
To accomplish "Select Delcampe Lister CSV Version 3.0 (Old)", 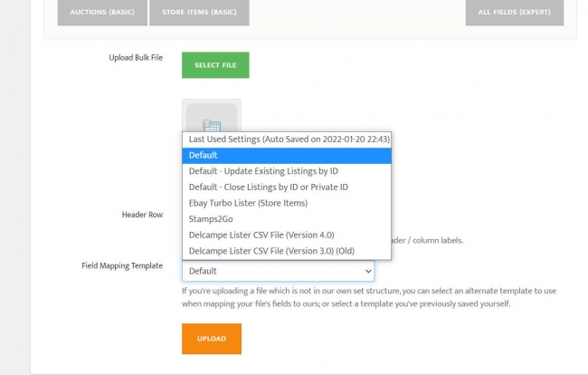I will (273, 251).
